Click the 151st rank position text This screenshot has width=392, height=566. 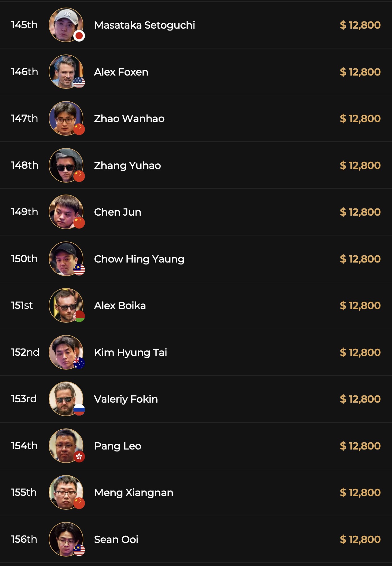(x=22, y=305)
